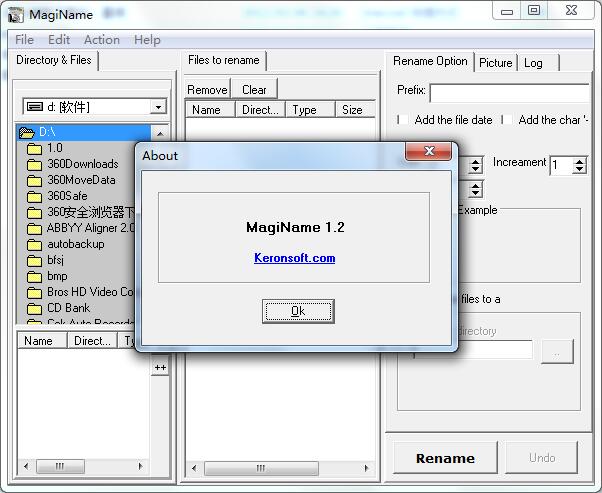This screenshot has height=493, width=602.
Task: Click the Clear button
Action: 254,90
